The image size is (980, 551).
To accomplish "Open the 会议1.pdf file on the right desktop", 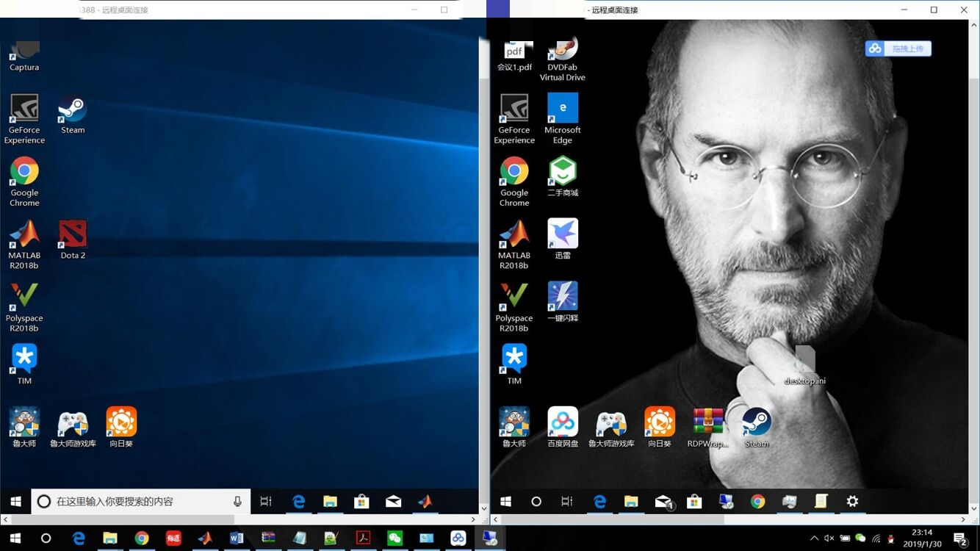I will [514, 51].
